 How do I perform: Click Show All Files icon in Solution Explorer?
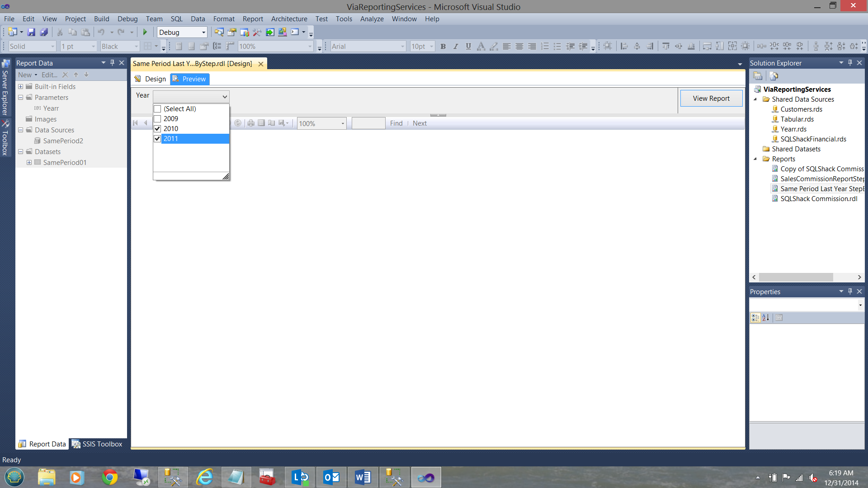point(774,76)
